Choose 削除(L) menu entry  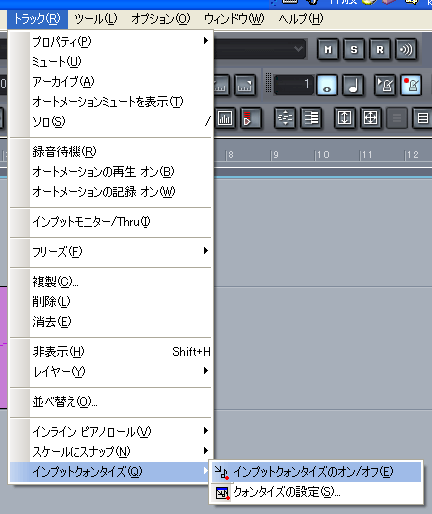pyautogui.click(x=111, y=302)
